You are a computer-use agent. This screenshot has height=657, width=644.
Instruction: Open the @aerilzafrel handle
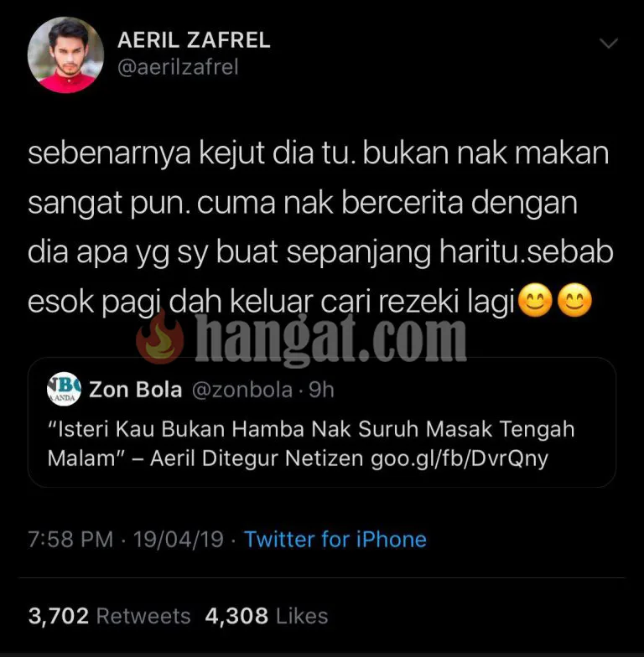tap(178, 67)
